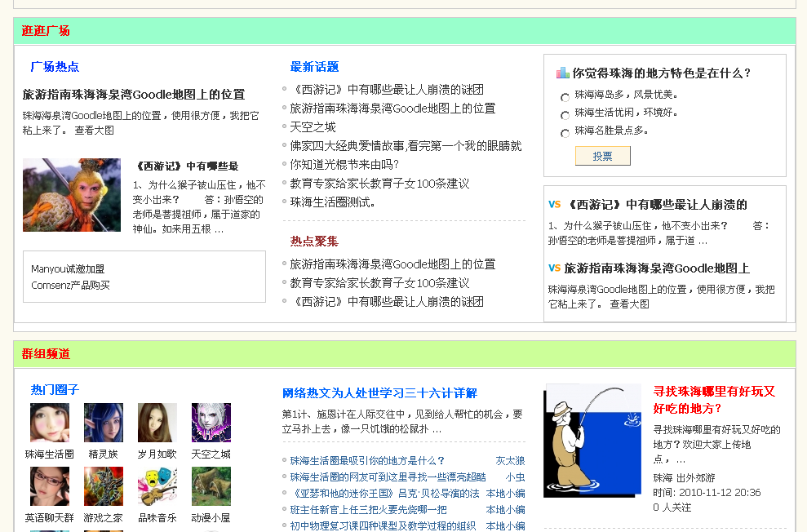Select the 珠海海岛多，风景优美 poll option
This screenshot has width=807, height=532.
coord(565,97)
